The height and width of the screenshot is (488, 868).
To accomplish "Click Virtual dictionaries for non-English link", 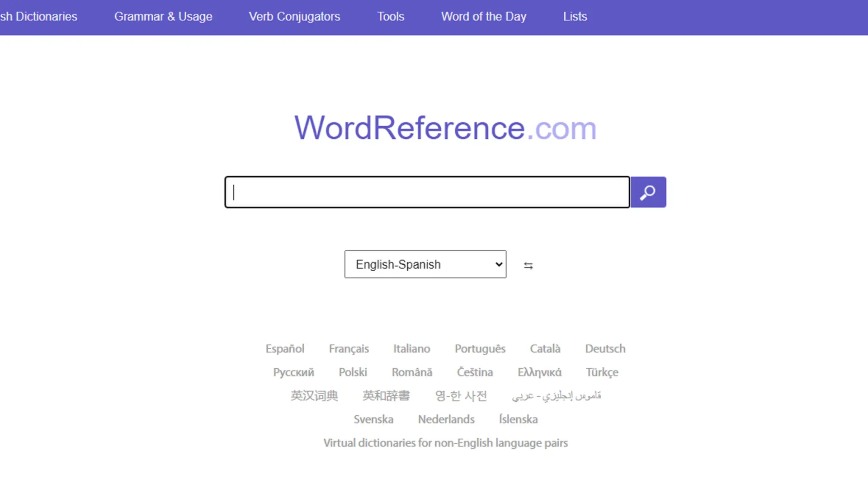I will pyautogui.click(x=445, y=443).
